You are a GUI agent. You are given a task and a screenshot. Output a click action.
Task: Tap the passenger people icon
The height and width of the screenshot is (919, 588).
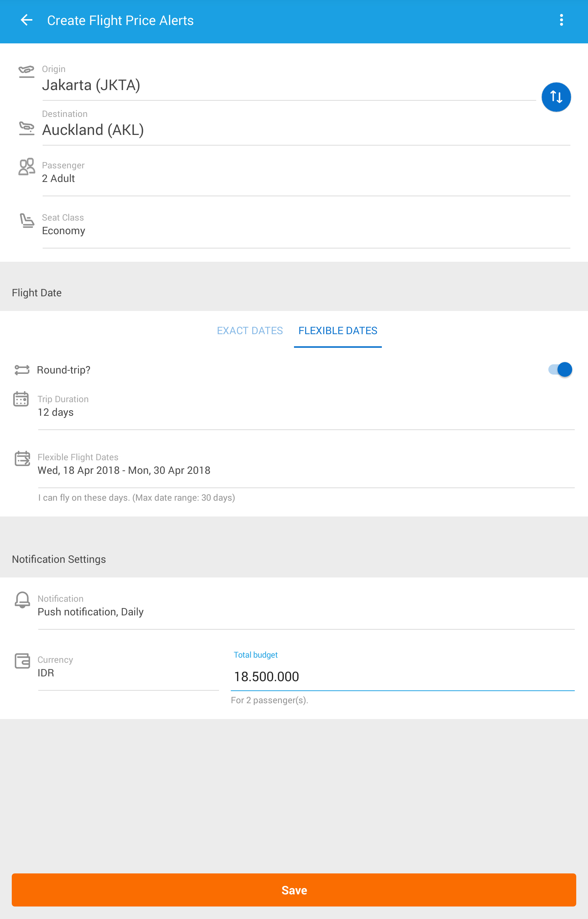(x=26, y=167)
